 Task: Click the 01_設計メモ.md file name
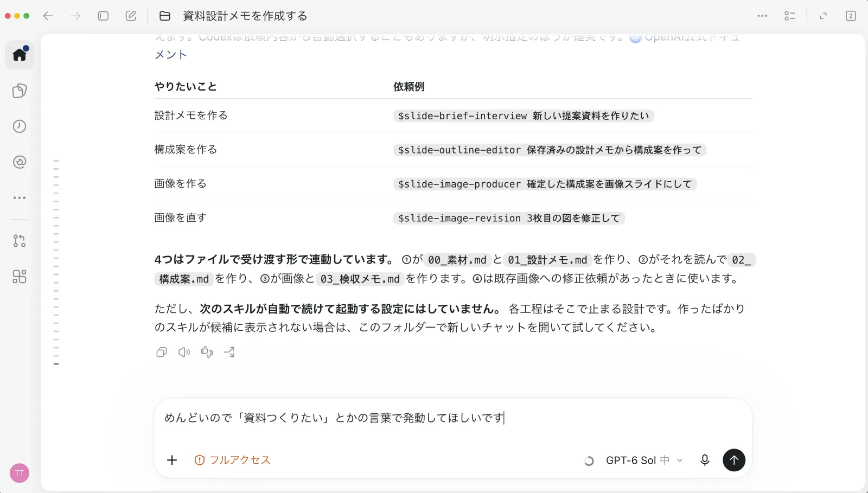(547, 260)
